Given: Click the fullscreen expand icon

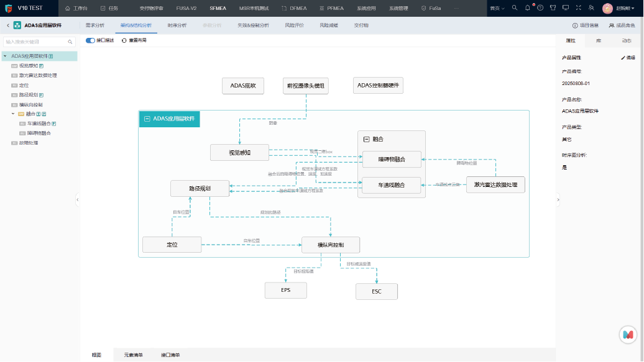Looking at the screenshot, I should (578, 8).
